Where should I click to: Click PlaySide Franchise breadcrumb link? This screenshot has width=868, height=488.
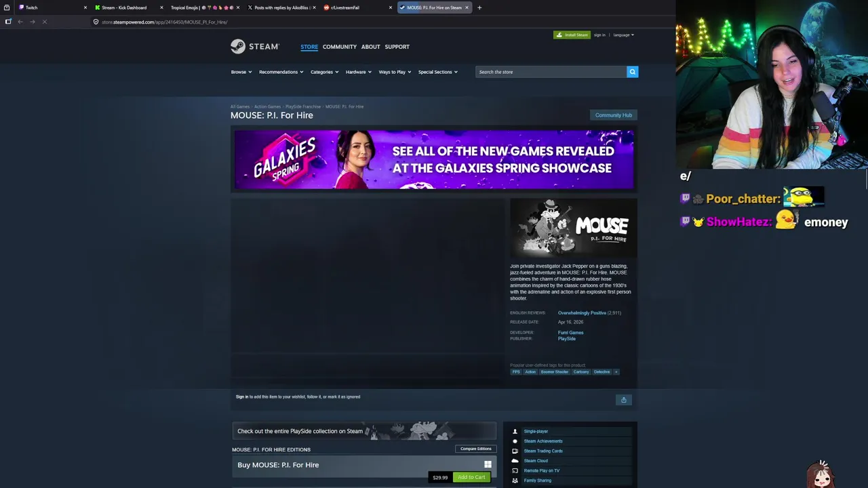tap(302, 106)
